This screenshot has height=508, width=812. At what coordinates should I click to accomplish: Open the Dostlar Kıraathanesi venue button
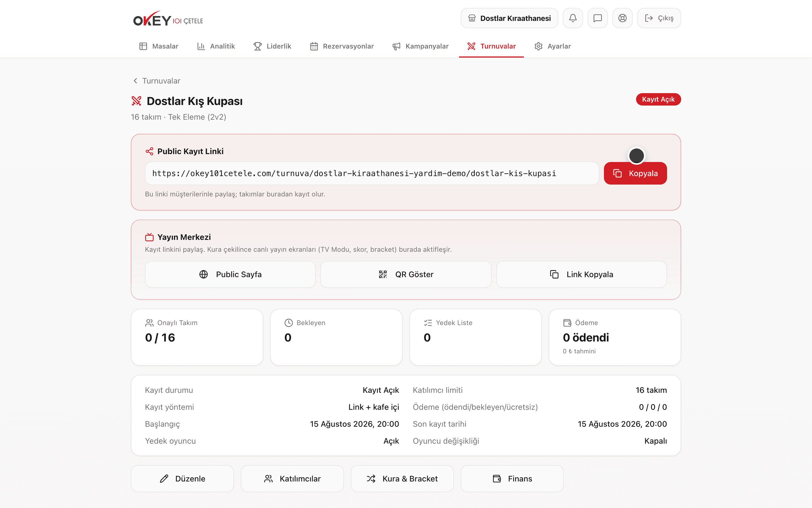(509, 18)
